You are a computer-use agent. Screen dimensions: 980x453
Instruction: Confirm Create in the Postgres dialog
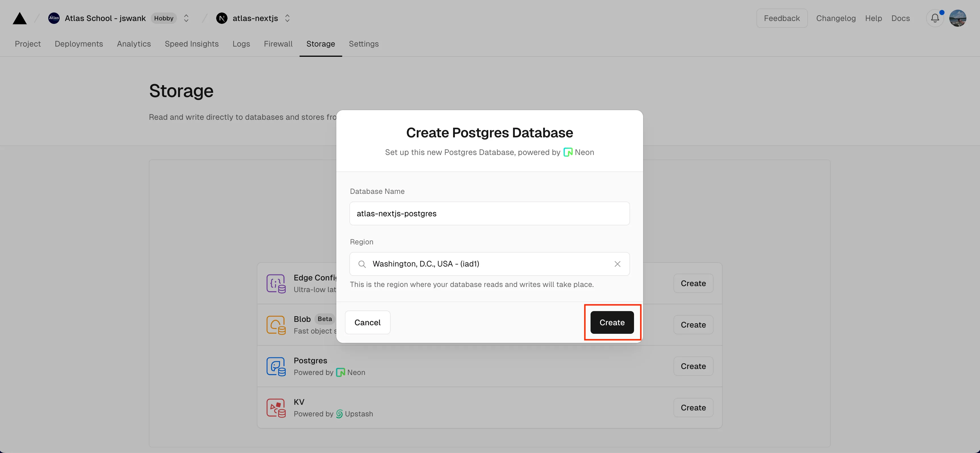click(612, 323)
